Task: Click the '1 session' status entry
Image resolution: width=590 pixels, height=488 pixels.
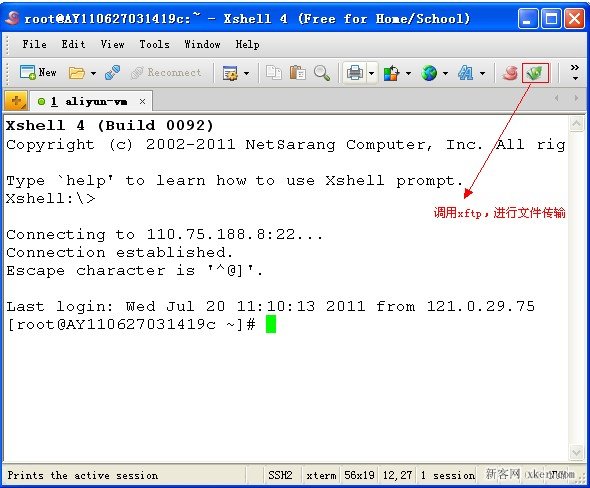Action: pyautogui.click(x=448, y=475)
